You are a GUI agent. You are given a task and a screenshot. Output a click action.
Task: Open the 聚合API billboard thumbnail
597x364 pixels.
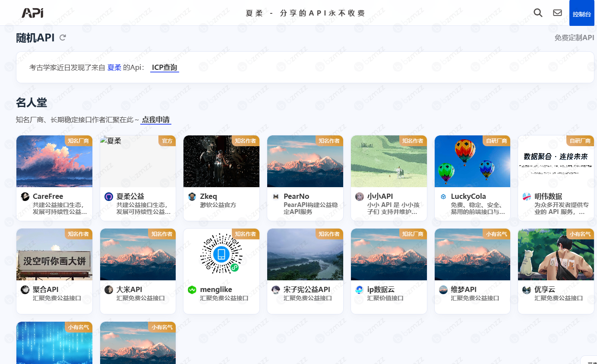[x=54, y=254]
